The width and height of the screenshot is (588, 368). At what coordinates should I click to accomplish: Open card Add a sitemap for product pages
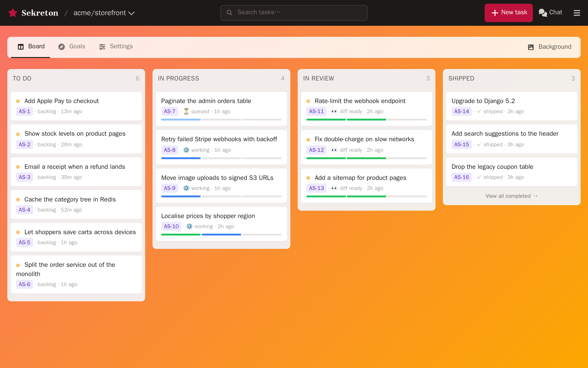(x=366, y=186)
